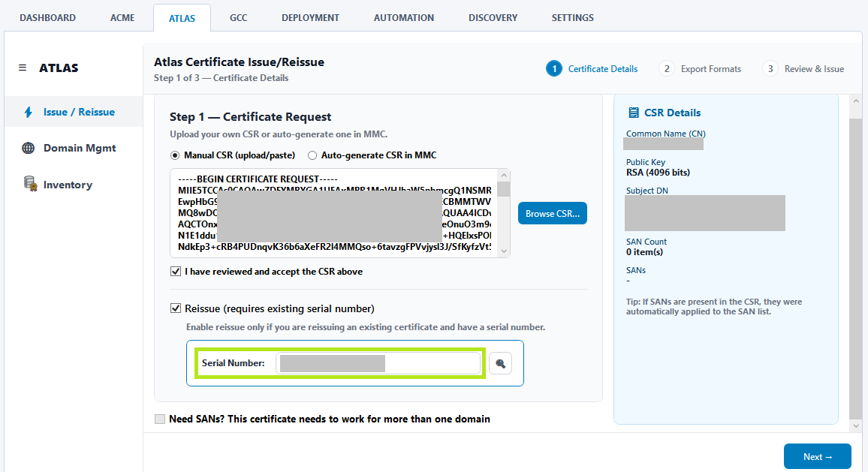Click step 1 circle in wizard
868x472 pixels.
click(553, 68)
